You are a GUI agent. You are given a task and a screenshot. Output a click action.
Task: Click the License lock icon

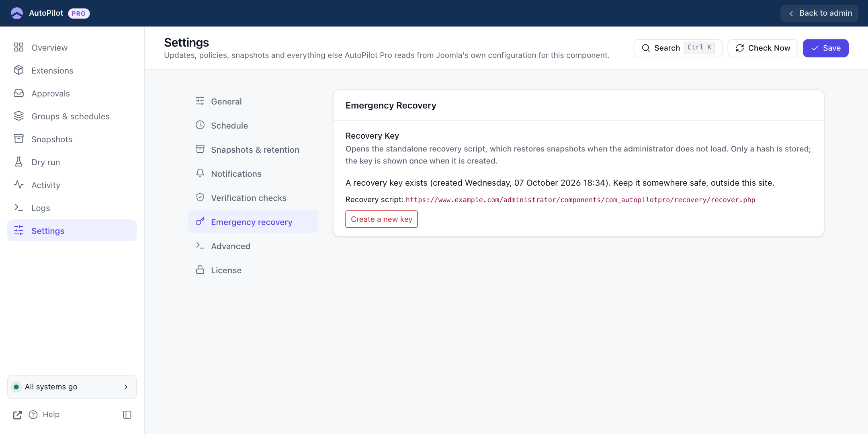pos(200,270)
